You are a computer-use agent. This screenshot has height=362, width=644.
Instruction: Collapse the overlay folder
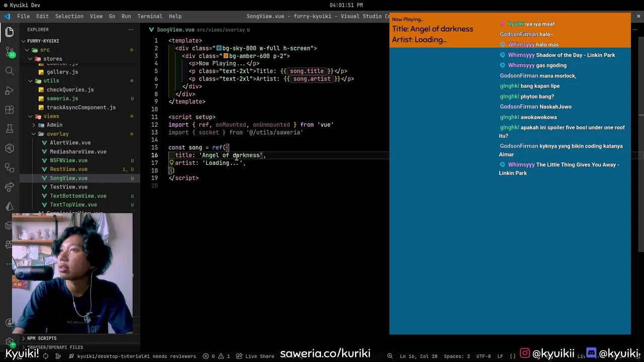(x=34, y=134)
